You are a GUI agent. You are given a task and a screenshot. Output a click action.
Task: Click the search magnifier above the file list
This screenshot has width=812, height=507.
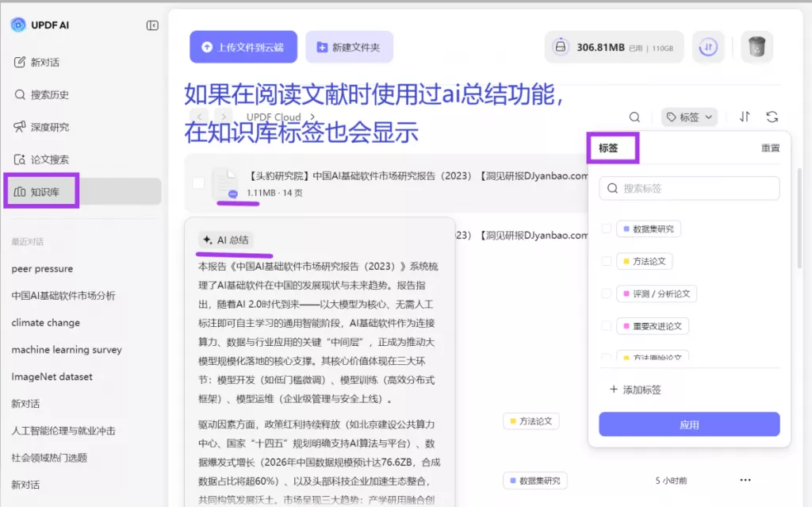[634, 116]
